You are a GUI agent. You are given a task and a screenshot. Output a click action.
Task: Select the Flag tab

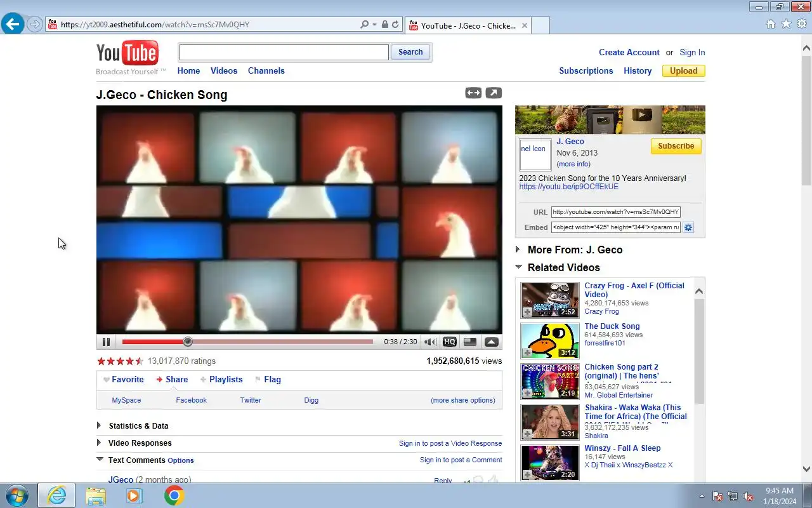[268, 379]
